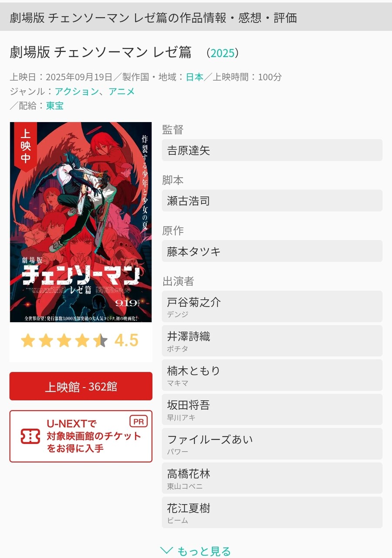
Task: Expand cast list with もっと見る chevron
Action: (x=196, y=551)
